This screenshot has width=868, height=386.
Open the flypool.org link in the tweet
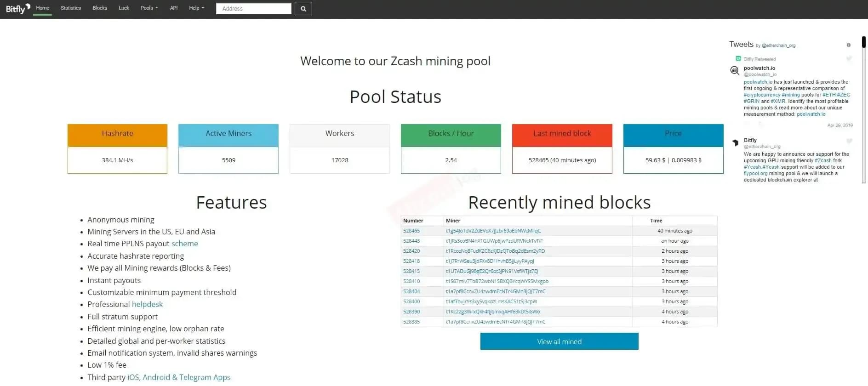click(x=755, y=173)
